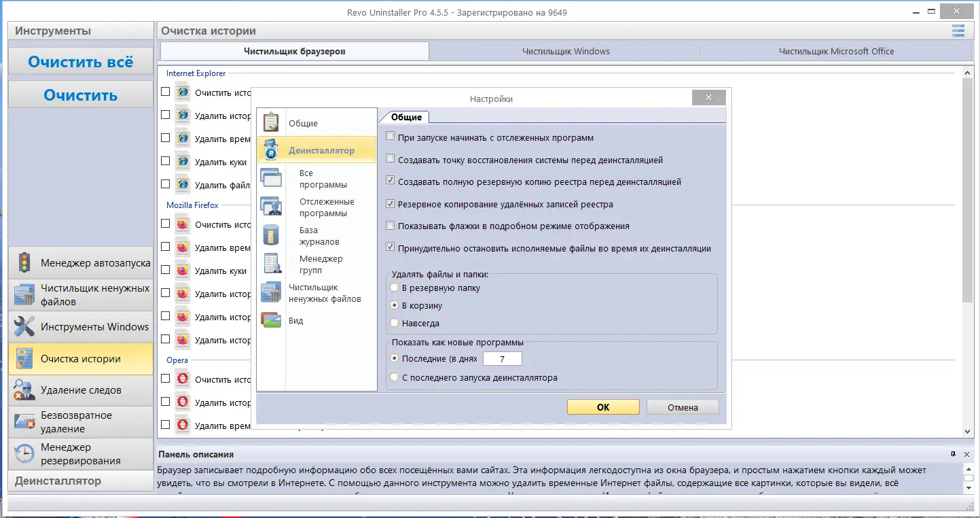Choose 'Навсегда' deletion option
Viewport: 980px width, 518px height.
click(394, 323)
